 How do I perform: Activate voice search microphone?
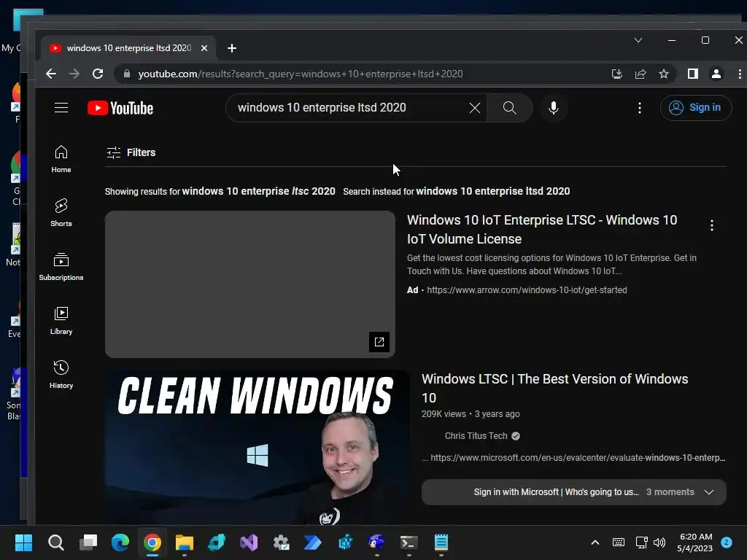point(553,108)
